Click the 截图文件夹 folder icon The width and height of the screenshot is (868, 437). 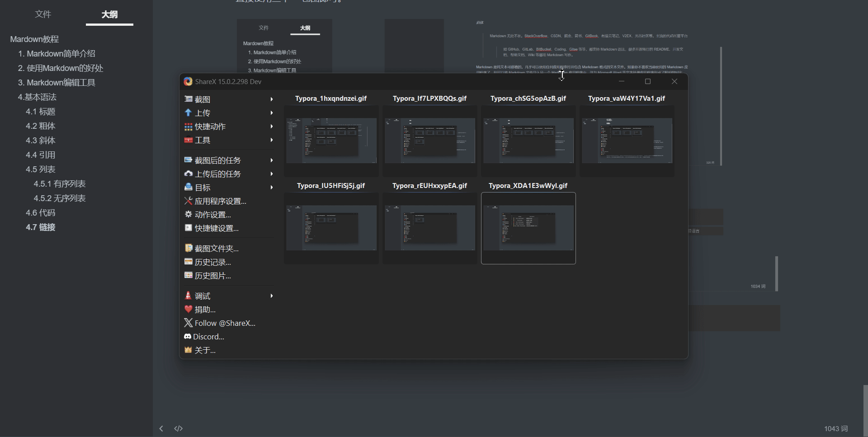click(189, 248)
